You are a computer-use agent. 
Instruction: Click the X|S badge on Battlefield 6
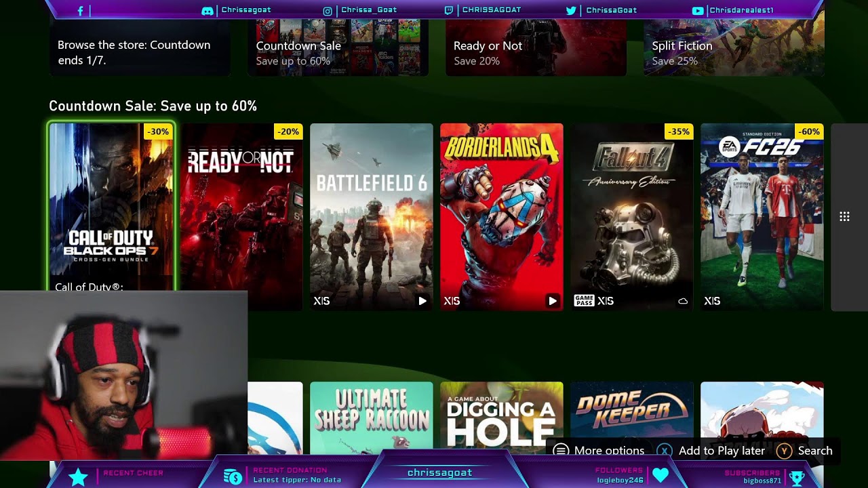tap(321, 301)
